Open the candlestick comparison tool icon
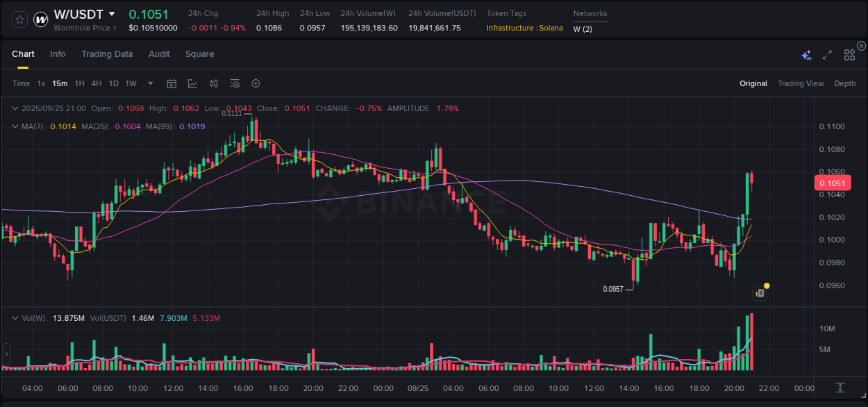 (214, 83)
